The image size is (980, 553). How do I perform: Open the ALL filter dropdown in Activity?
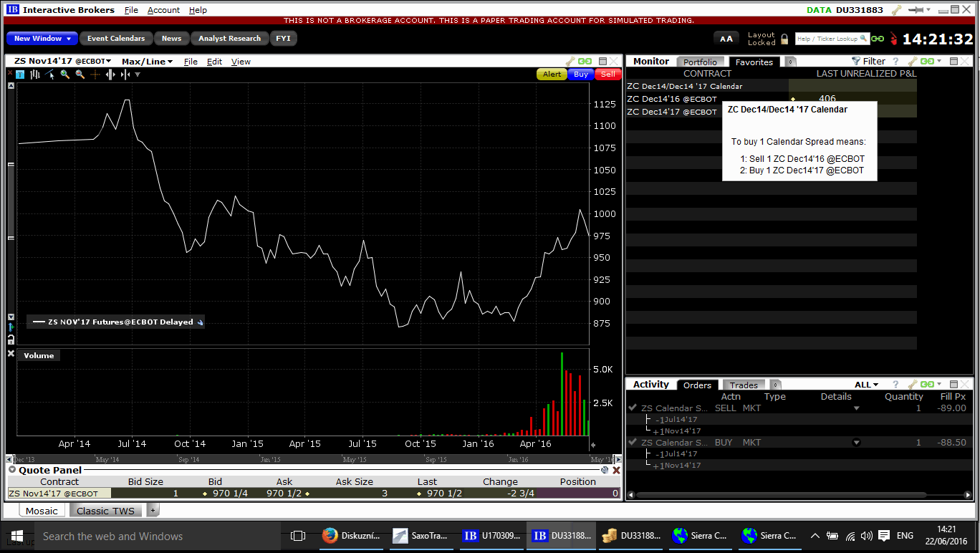866,385
